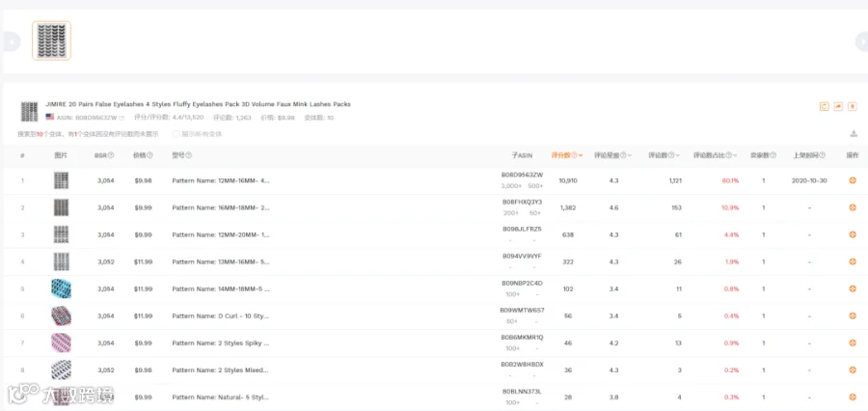
Task: Click the US flag icon beside ASIN
Action: (x=50, y=118)
